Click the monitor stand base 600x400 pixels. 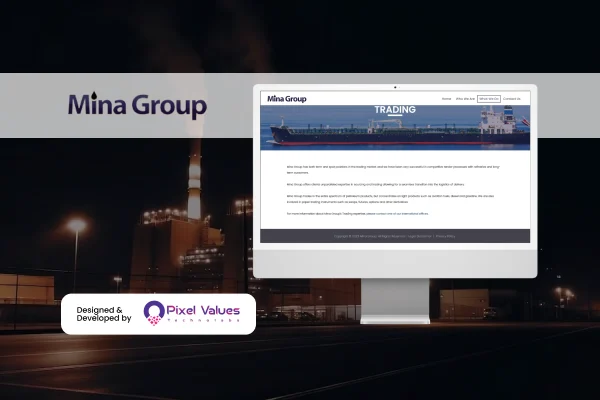[x=394, y=320]
